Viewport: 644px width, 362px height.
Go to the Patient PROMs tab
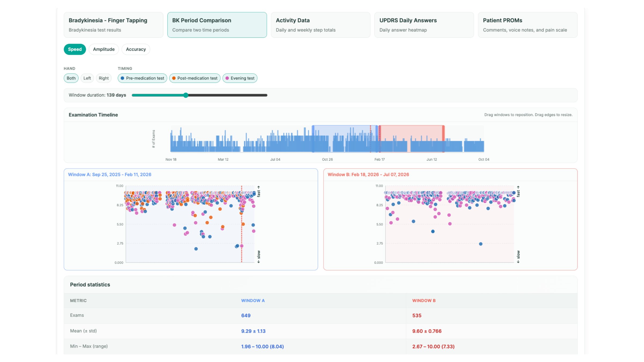coord(528,25)
